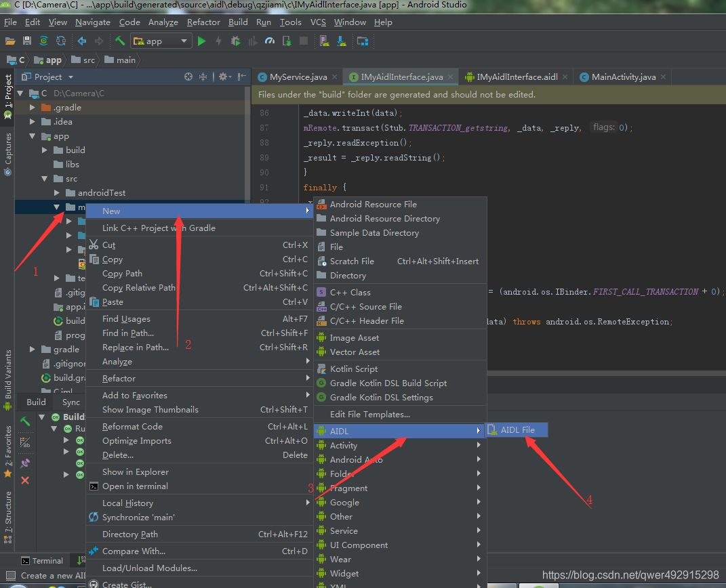Open the SDK Manager icon

342,41
